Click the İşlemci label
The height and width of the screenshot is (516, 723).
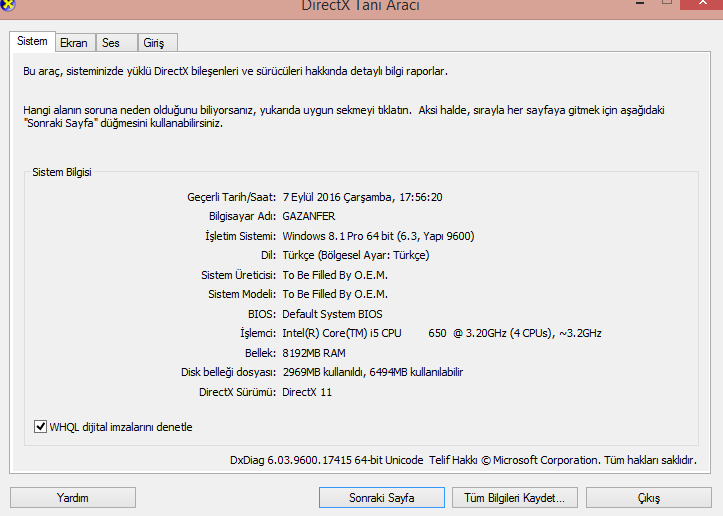tap(258, 333)
